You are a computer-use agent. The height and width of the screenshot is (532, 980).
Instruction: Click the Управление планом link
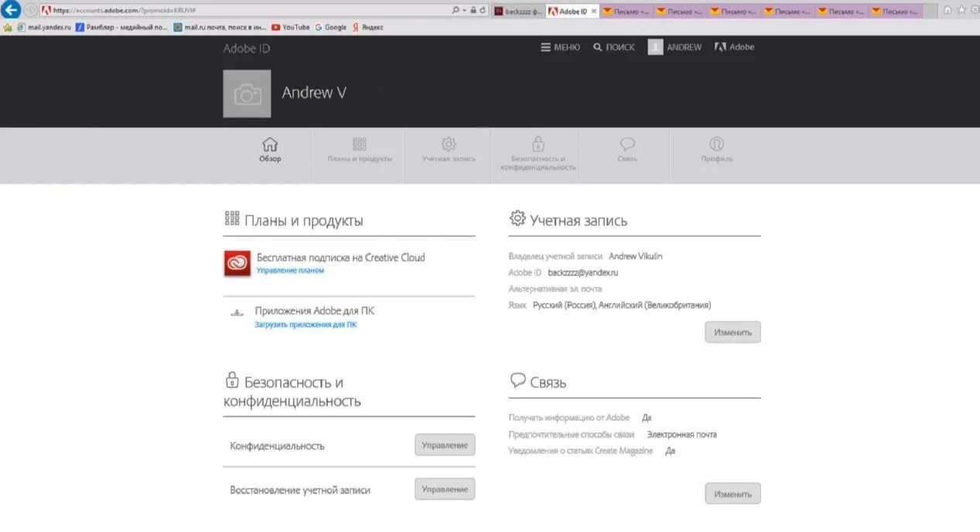[x=290, y=271]
